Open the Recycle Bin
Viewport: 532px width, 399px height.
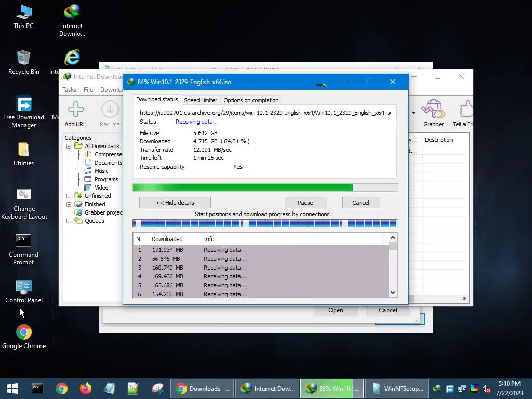[23, 63]
